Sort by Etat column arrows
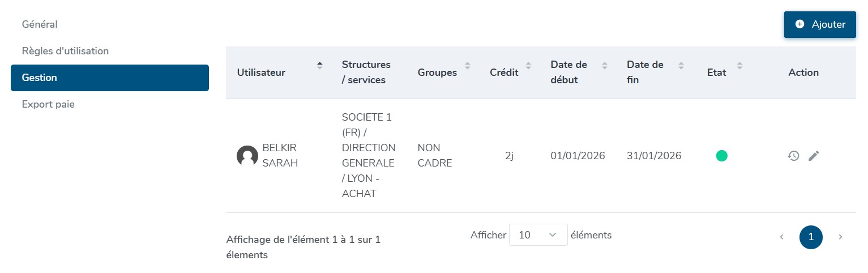The image size is (868, 273). (x=739, y=65)
